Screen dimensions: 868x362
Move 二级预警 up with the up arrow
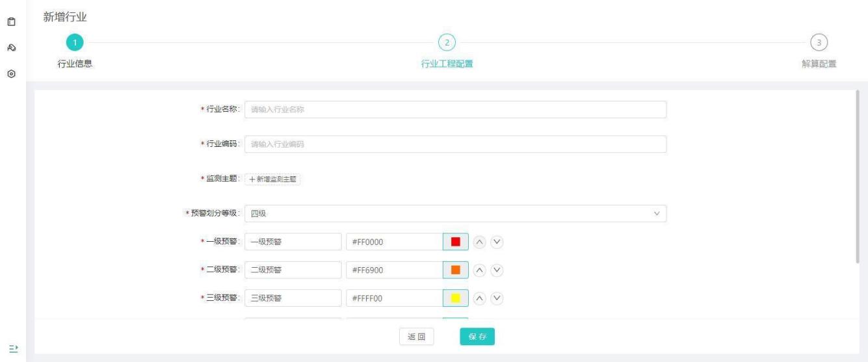(479, 270)
